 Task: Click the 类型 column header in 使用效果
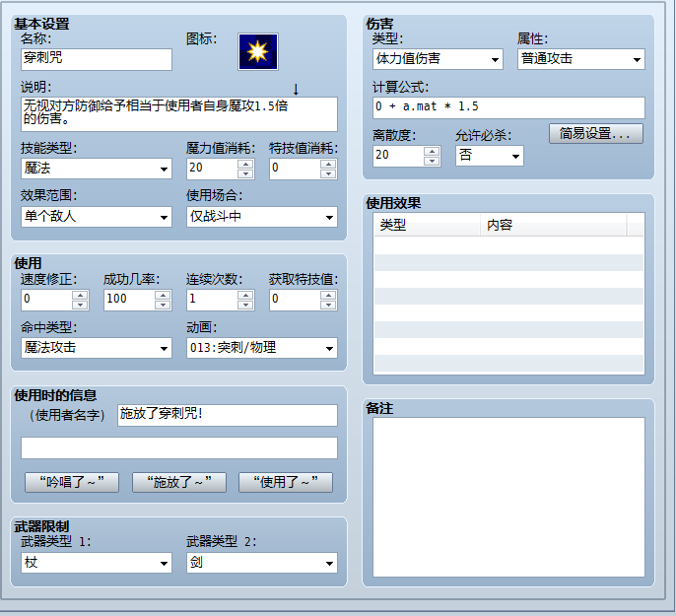(x=427, y=225)
